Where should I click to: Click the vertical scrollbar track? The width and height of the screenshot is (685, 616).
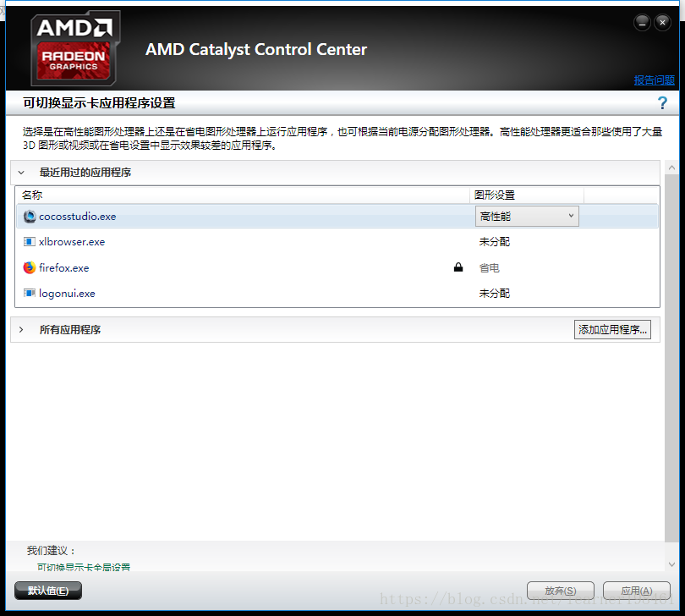tap(672, 359)
